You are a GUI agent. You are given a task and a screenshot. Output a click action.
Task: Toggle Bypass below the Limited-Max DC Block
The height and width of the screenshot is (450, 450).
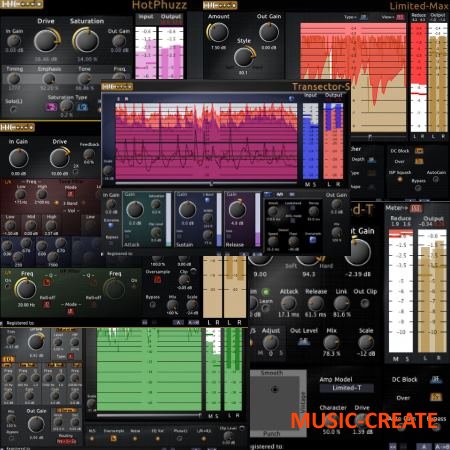tap(418, 188)
